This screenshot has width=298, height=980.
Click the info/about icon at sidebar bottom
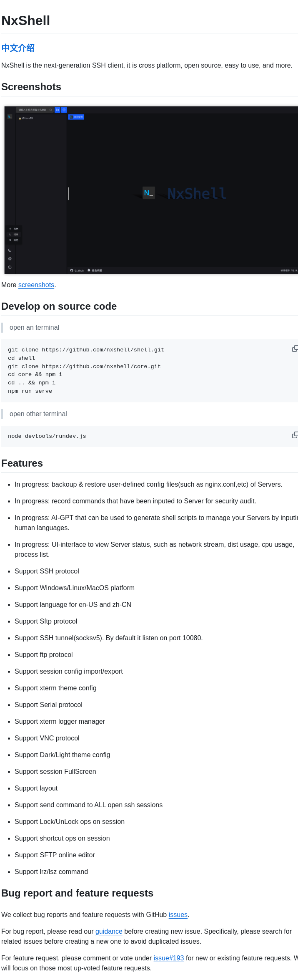pyautogui.click(x=10, y=267)
